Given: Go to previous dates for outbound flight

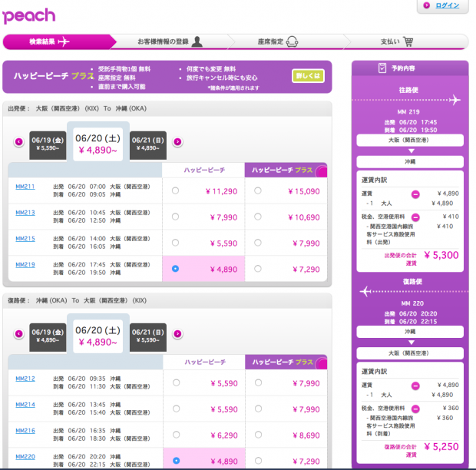Looking at the screenshot, I should pos(19,141).
